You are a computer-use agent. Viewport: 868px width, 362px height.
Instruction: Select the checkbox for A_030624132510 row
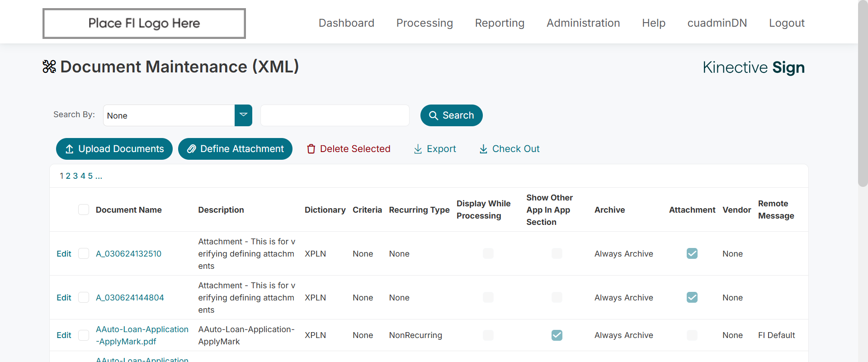pos(84,253)
